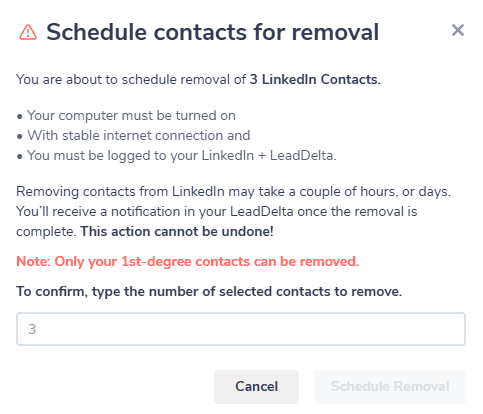483x414 pixels.
Task: Click the bullet dot before Your computer
Action: [20, 117]
